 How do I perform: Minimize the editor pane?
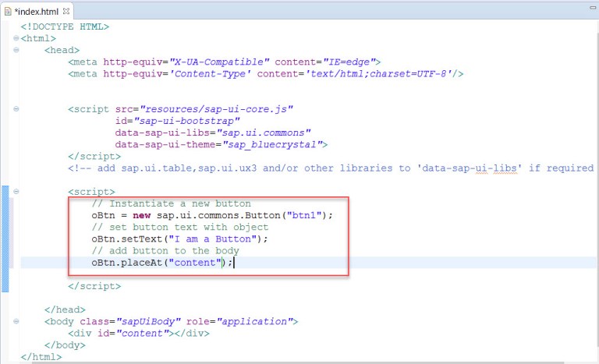tap(594, 8)
